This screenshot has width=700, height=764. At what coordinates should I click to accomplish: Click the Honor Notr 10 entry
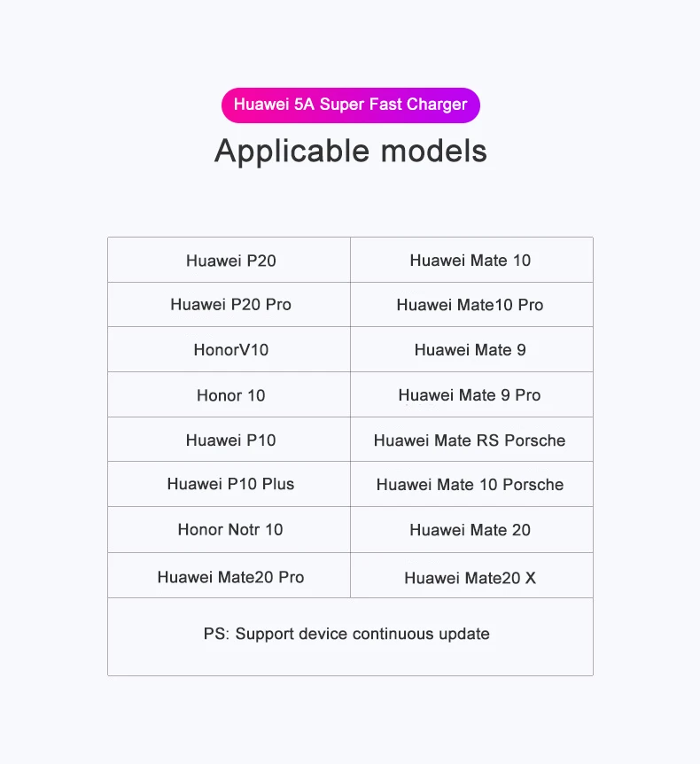click(230, 530)
